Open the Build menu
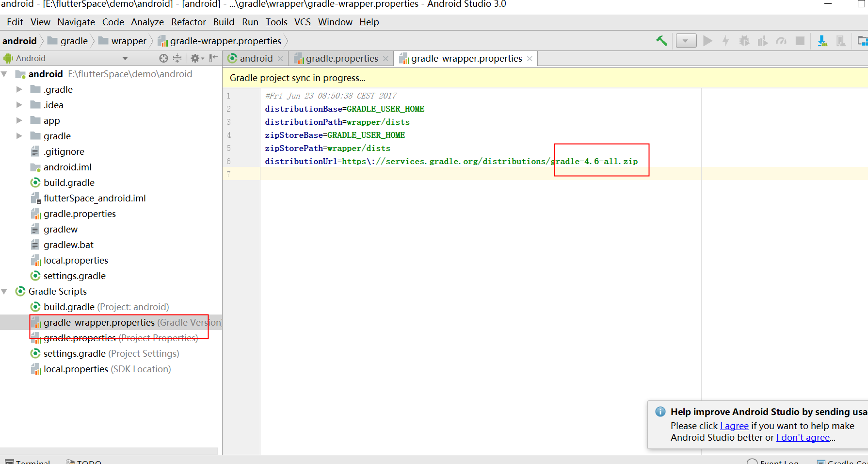The width and height of the screenshot is (868, 464). coord(224,22)
